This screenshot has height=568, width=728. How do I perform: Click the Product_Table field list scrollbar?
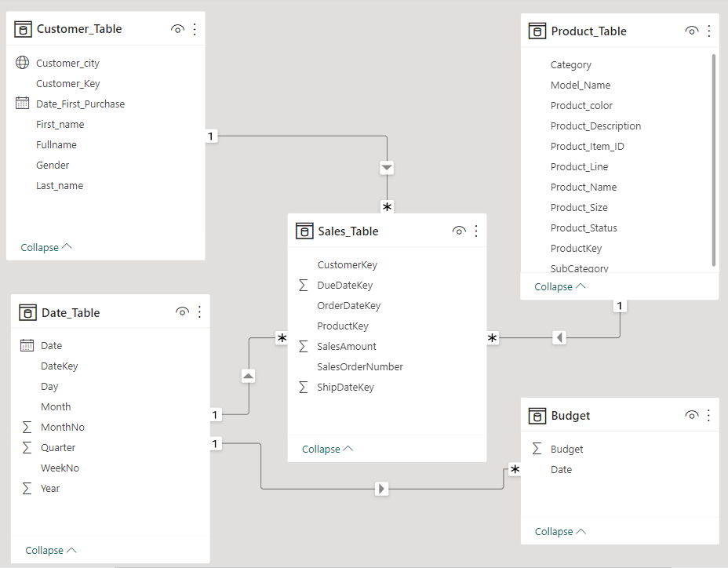[x=714, y=160]
